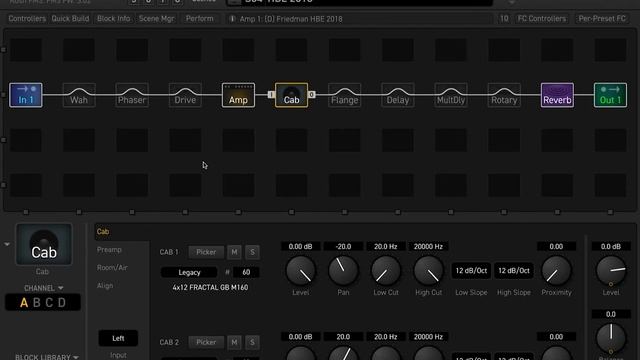Image resolution: width=640 pixels, height=360 pixels.
Task: Open Per-Preset FC settings
Action: pos(602,19)
